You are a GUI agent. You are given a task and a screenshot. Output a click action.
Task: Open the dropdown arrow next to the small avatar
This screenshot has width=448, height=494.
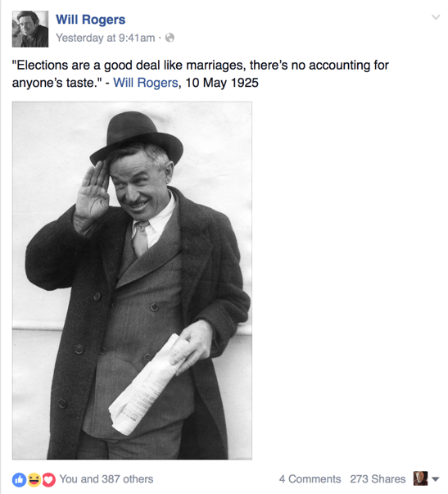pyautogui.click(x=436, y=479)
